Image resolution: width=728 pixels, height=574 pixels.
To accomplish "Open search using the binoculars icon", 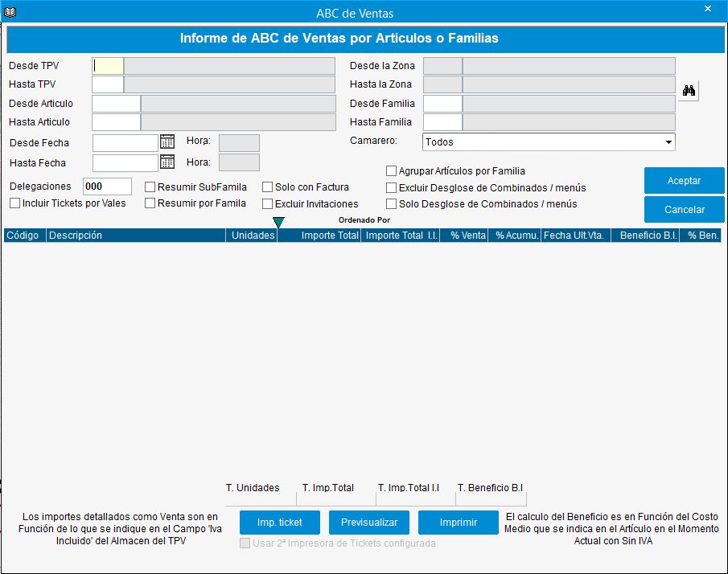I will [689, 90].
